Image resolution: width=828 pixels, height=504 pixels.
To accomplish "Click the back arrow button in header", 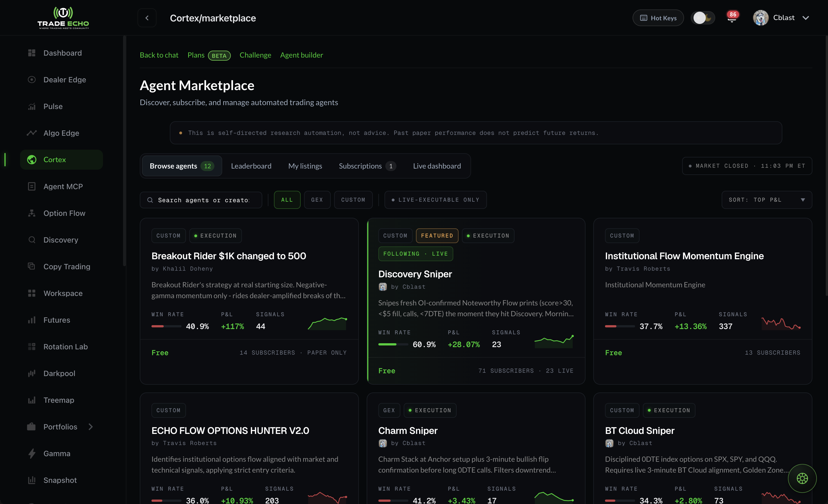I will [147, 18].
